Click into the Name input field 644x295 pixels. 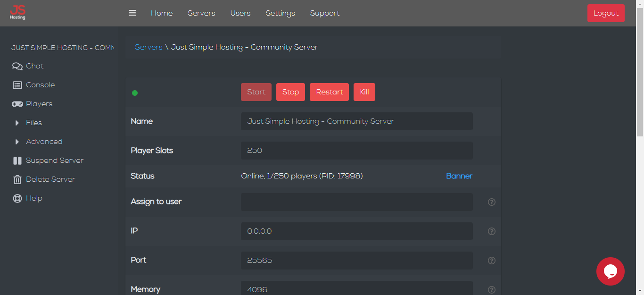(x=357, y=121)
